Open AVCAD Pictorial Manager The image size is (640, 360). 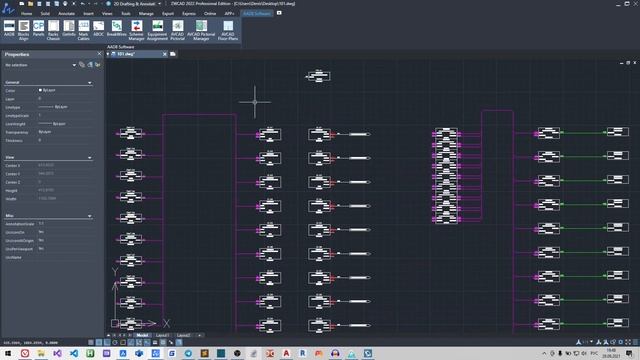(201, 30)
